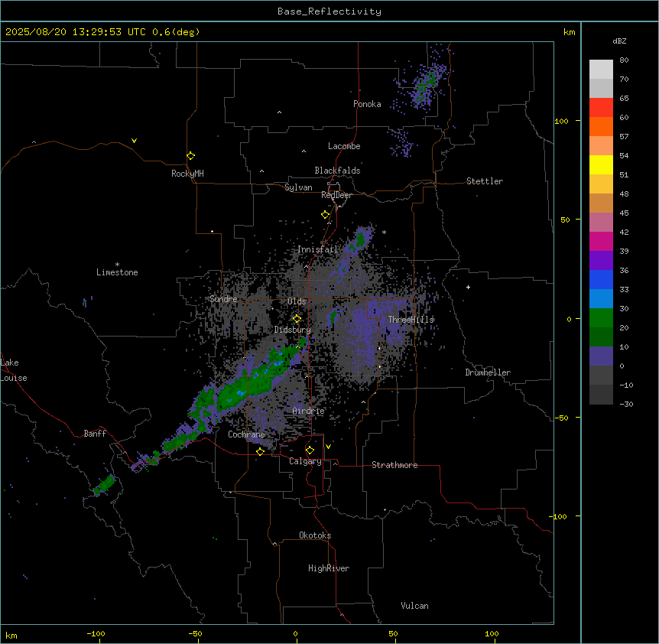Click the km unit label at bottom left

point(11,635)
